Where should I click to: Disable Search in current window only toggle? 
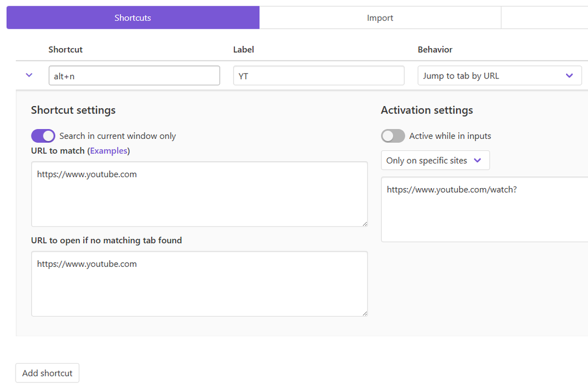click(x=43, y=136)
